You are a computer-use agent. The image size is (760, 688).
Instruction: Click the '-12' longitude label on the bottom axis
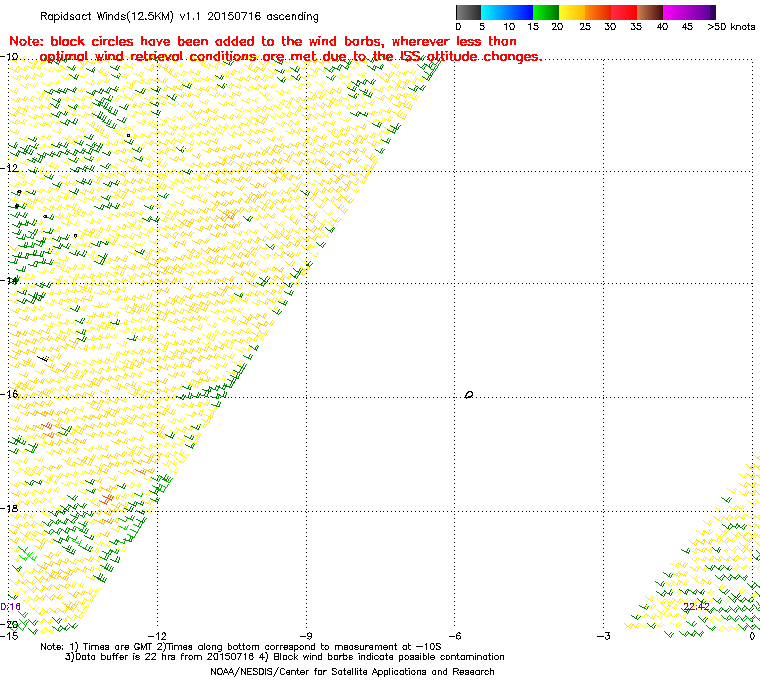click(x=157, y=636)
